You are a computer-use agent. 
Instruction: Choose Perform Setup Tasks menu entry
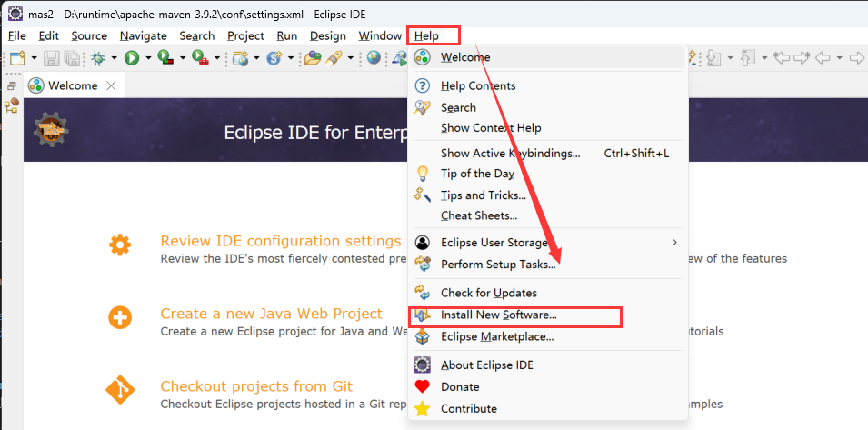tap(548, 265)
